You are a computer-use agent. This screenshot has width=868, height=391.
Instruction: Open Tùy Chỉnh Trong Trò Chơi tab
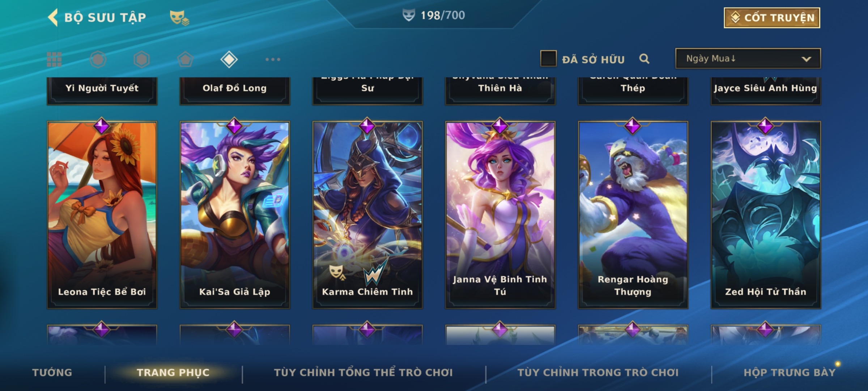(598, 372)
